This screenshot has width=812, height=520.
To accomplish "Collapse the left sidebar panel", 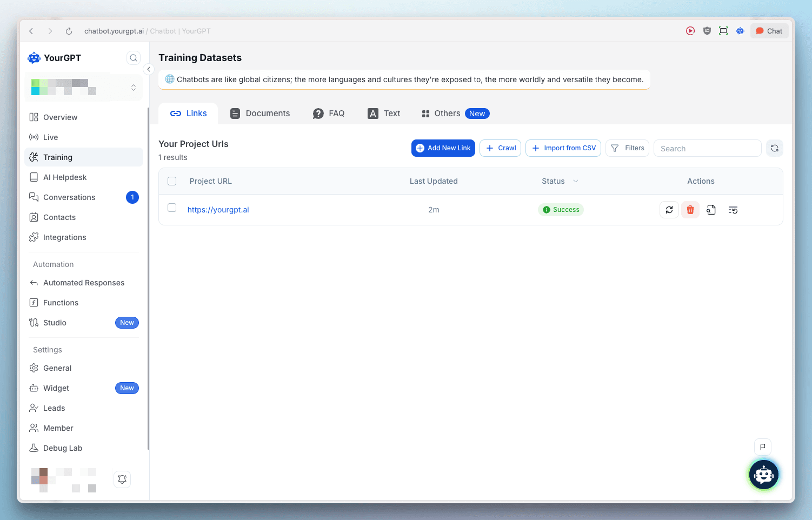I will (x=149, y=69).
